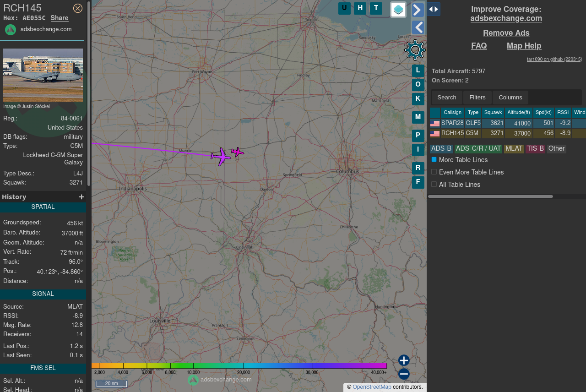Open the FAQ link
586x392 pixels.
(479, 46)
